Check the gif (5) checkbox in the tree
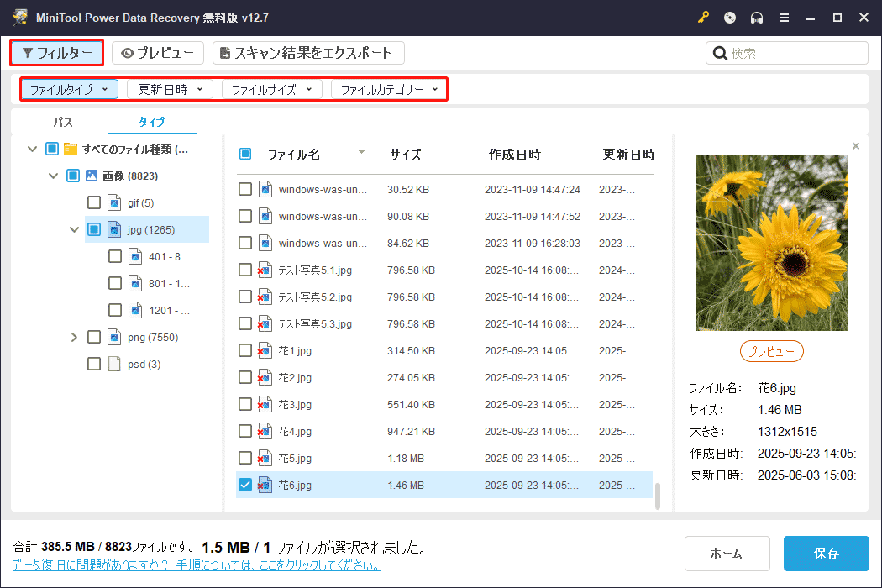 pos(94,202)
